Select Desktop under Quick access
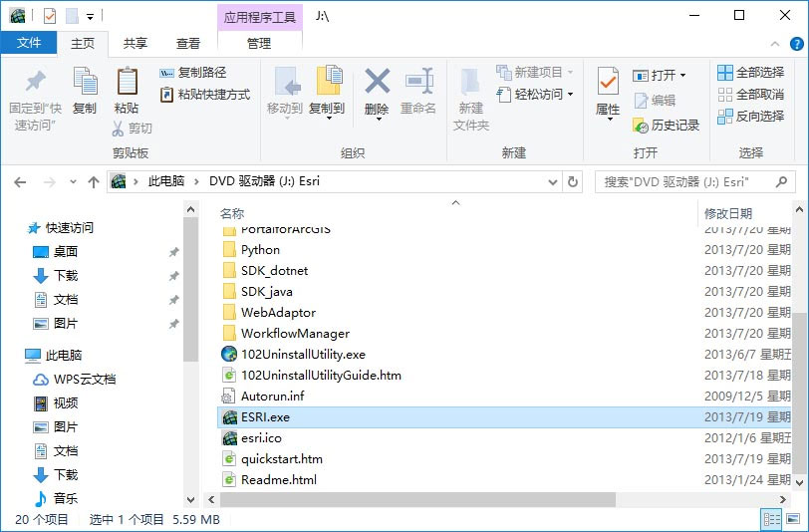Image resolution: width=809 pixels, height=532 pixels. click(x=56, y=252)
